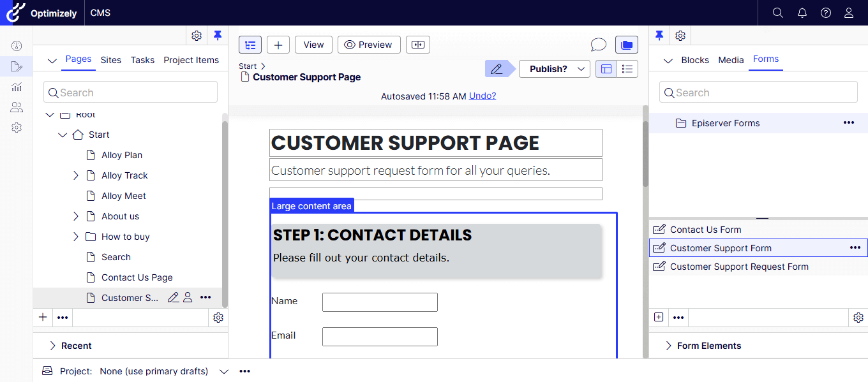The image size is (868, 382).
Task: Unpin the left navigation pane pin icon
Action: coord(218,36)
